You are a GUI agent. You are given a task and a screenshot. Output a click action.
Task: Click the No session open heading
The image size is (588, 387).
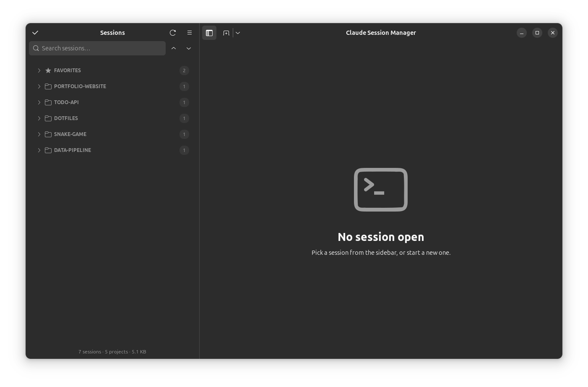pyautogui.click(x=381, y=237)
